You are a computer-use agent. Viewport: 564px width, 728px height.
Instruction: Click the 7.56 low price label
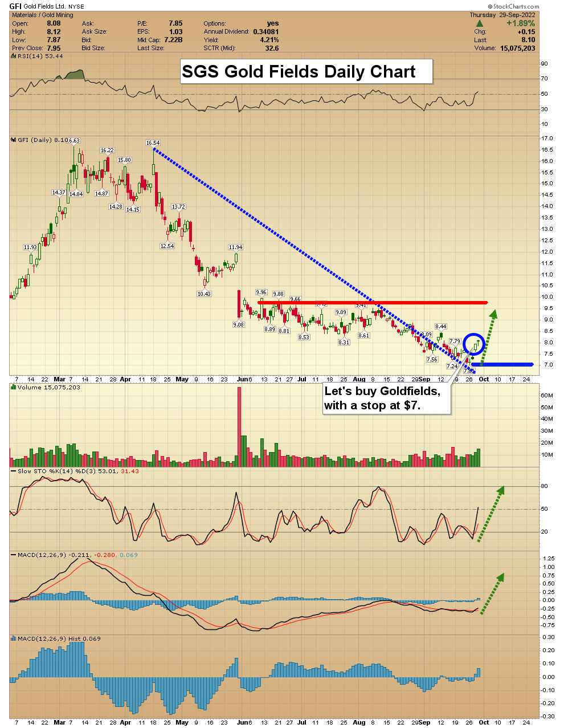coord(432,359)
